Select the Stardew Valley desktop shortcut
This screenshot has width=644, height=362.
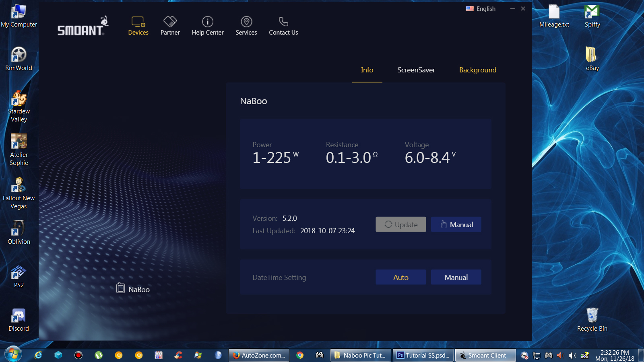(19, 107)
